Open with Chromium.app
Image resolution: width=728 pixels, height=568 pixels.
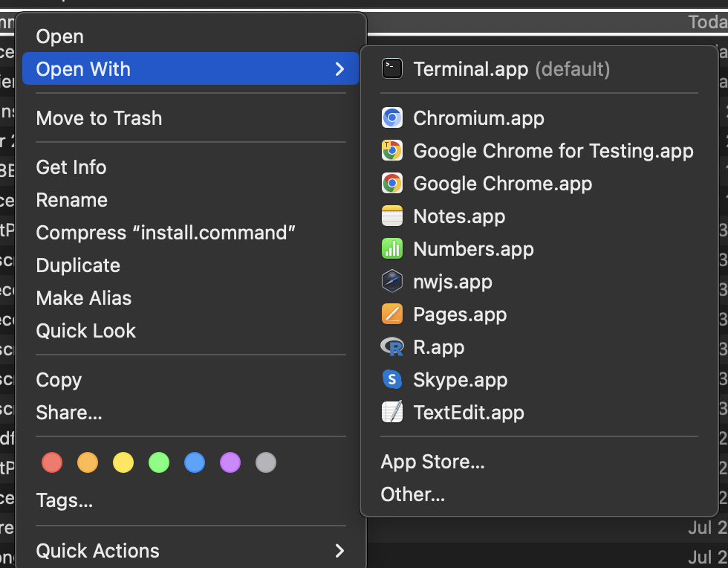(539, 118)
